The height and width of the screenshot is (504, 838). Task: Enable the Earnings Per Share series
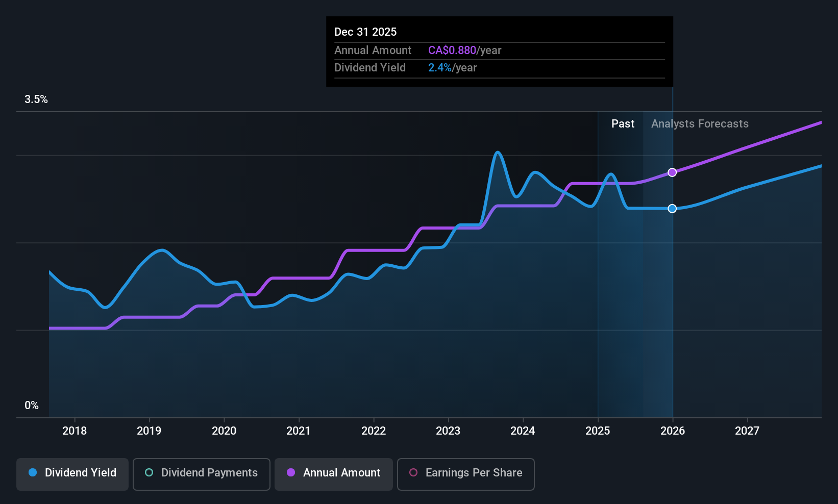point(465,473)
